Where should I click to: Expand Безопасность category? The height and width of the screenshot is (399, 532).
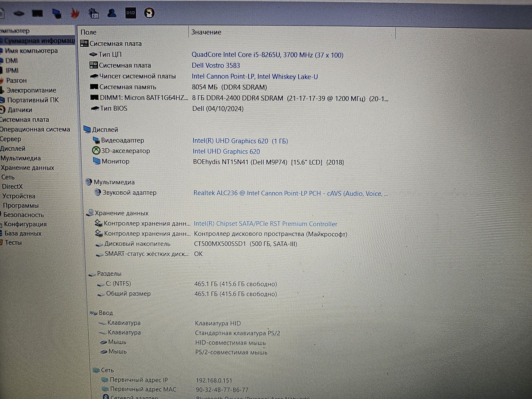click(x=23, y=215)
